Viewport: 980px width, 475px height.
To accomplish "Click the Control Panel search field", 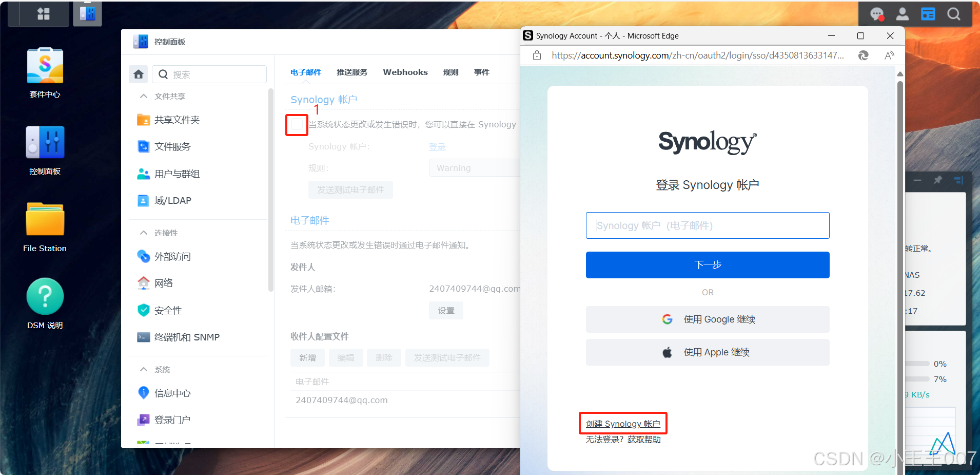I will click(209, 74).
